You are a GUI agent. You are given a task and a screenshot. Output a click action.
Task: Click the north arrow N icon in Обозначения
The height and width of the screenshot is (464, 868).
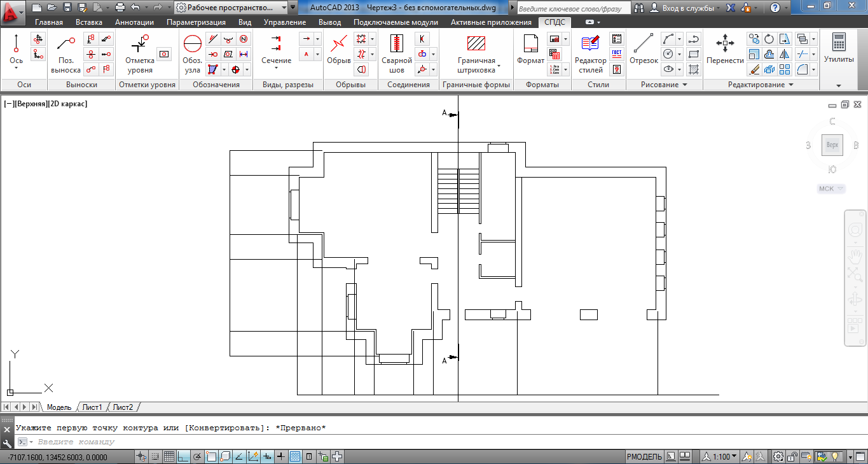coord(244,39)
